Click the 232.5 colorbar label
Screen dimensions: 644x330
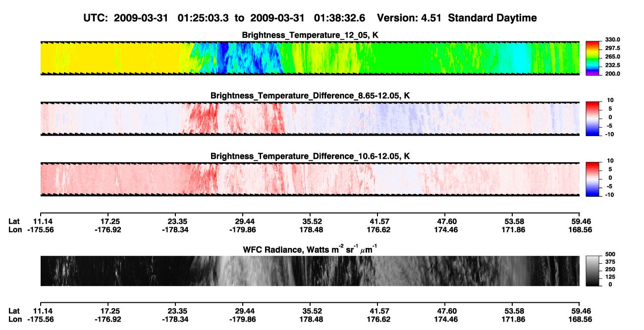click(x=612, y=65)
